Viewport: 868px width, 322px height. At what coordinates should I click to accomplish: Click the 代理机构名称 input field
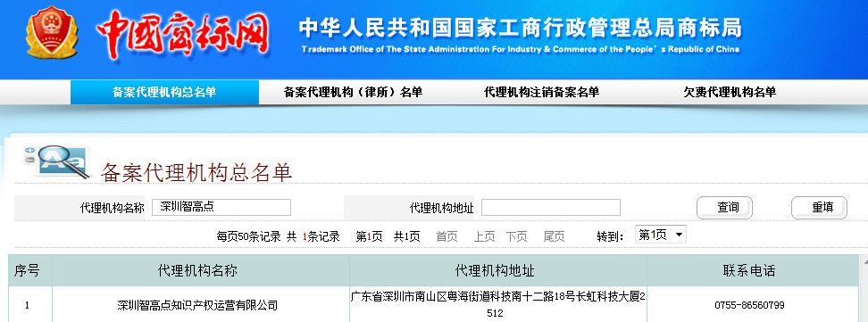221,208
